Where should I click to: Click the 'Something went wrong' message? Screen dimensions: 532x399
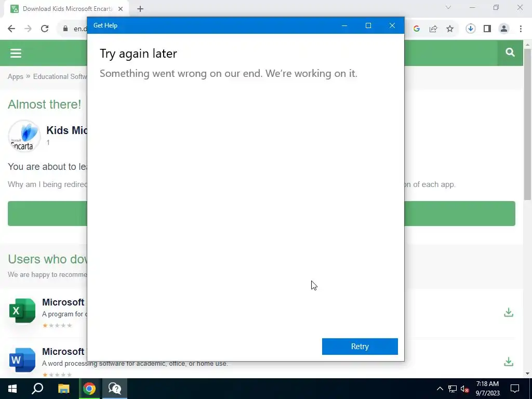229,73
